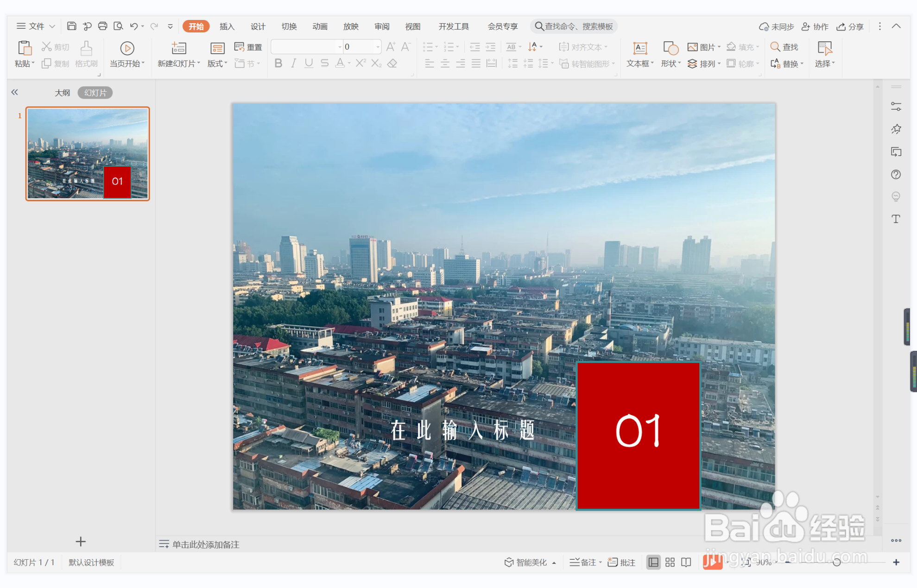Click the zoom slider handle

click(836, 562)
